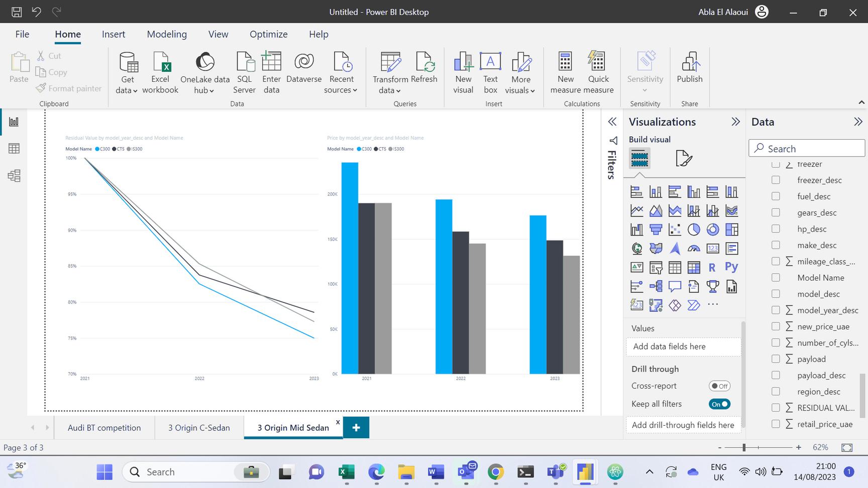This screenshot has height=488, width=868.
Task: Select the funnel chart visual
Action: pyautogui.click(x=656, y=229)
